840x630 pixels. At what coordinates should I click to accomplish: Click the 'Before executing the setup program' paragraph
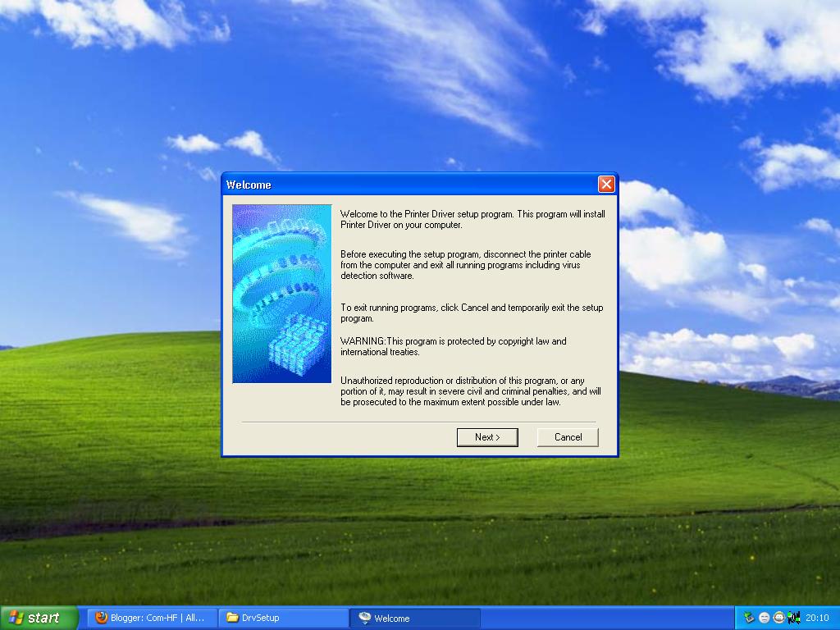[x=466, y=265]
